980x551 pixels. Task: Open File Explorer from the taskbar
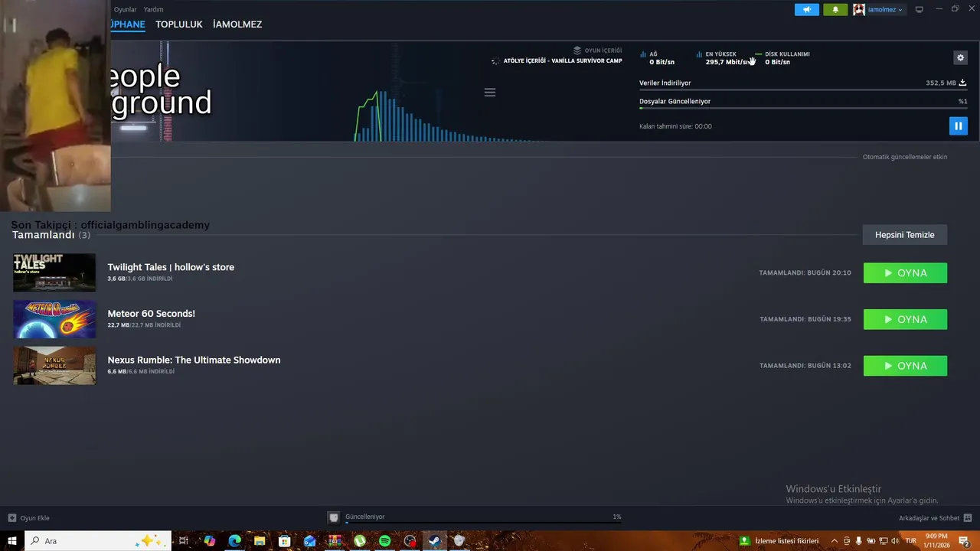click(260, 541)
